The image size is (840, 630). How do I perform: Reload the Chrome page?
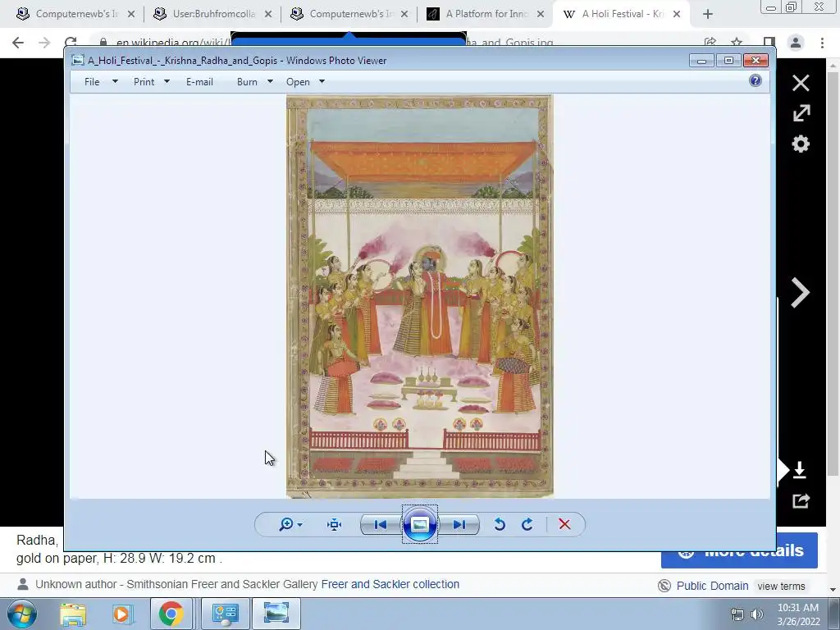point(71,42)
